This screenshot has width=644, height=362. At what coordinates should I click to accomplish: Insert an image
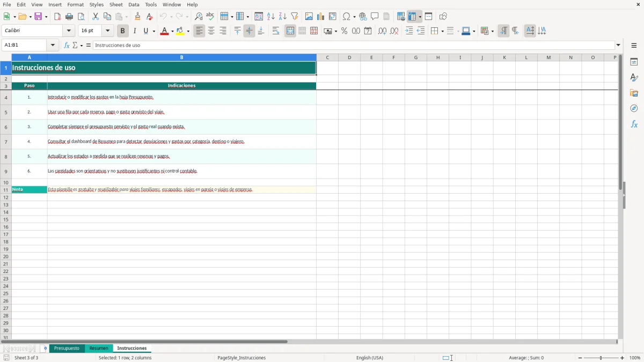click(309, 17)
